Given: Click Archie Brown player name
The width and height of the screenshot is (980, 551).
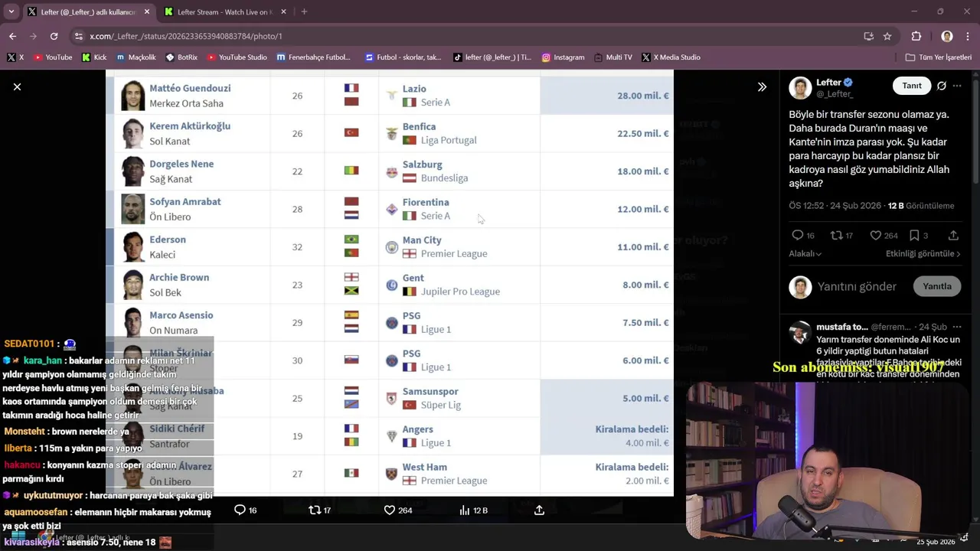Looking at the screenshot, I should (179, 278).
